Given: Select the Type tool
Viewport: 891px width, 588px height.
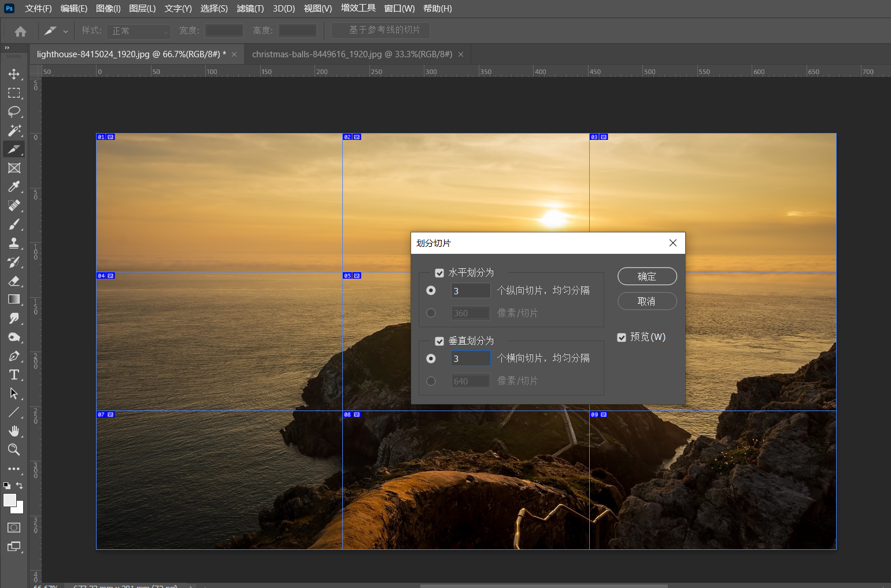Looking at the screenshot, I should coord(14,375).
